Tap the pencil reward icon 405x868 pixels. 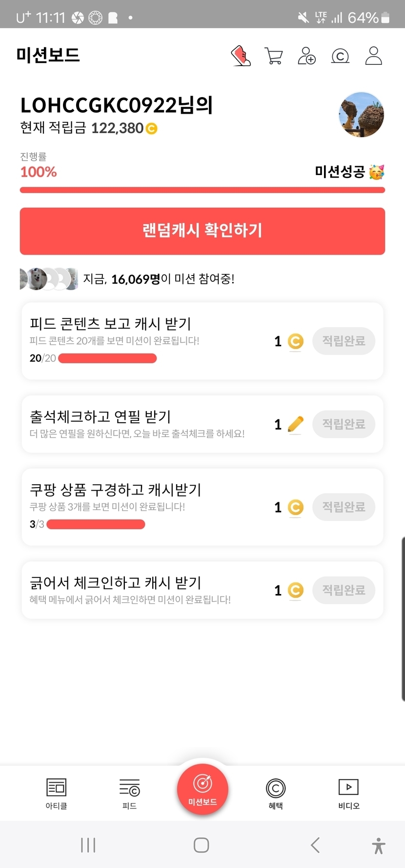[x=295, y=424]
